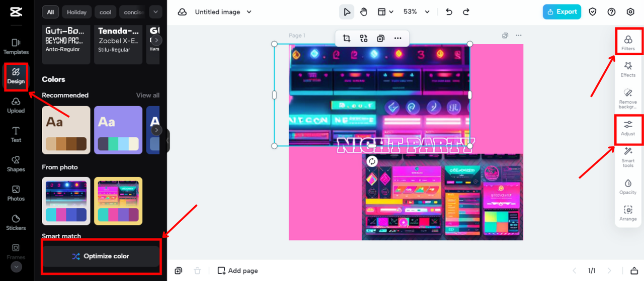Image resolution: width=644 pixels, height=281 pixels.
Task: Expand the pages panel at bottom right
Action: point(634,271)
